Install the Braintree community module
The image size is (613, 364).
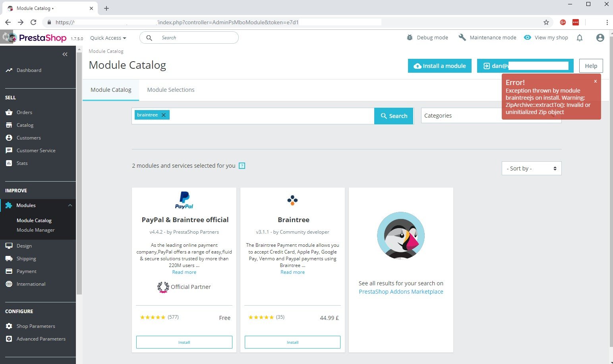[x=293, y=342]
